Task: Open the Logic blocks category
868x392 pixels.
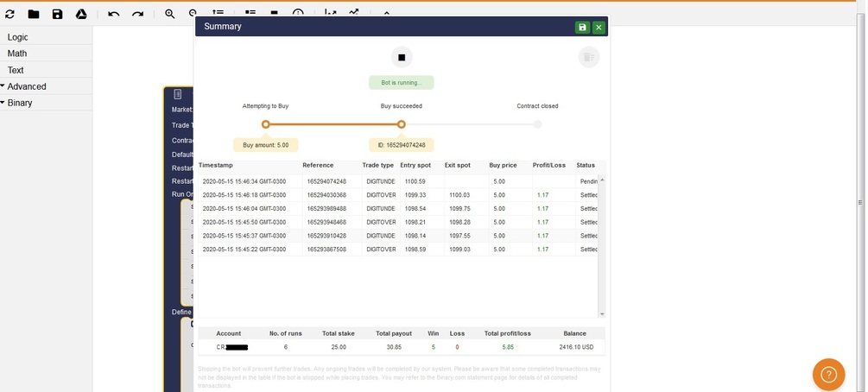Action: click(18, 37)
